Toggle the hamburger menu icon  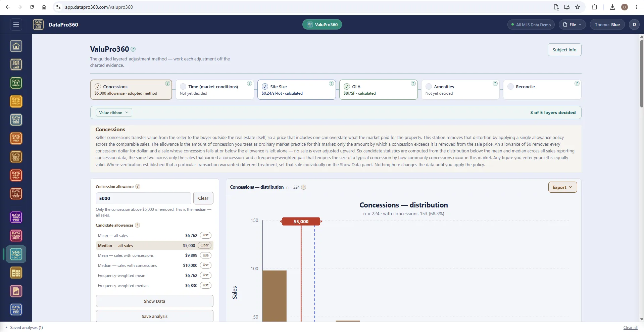[x=16, y=25]
